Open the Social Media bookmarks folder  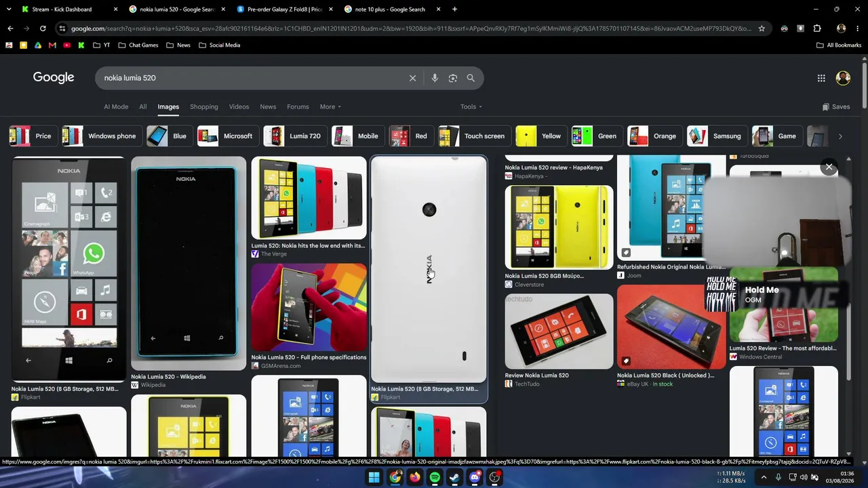(220, 45)
